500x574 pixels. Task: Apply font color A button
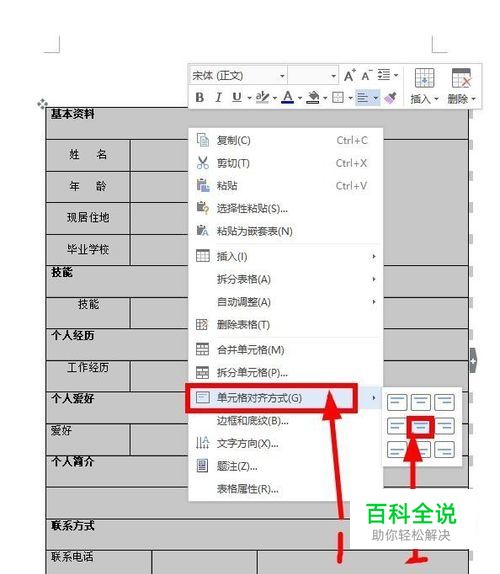(x=288, y=97)
